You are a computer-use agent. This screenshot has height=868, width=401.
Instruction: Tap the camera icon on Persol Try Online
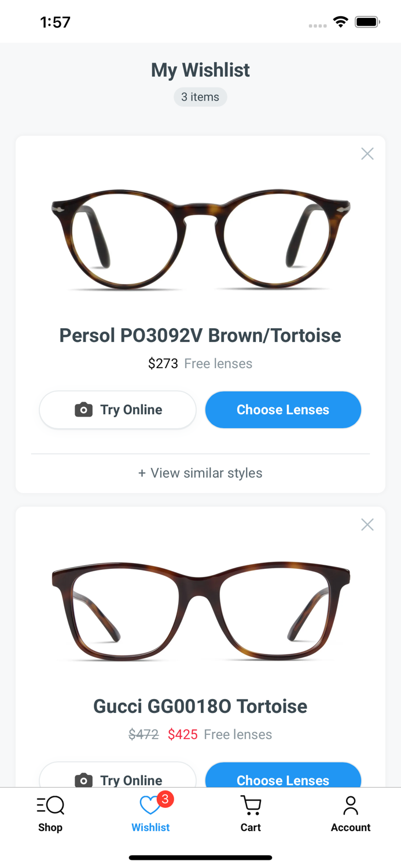(x=84, y=410)
